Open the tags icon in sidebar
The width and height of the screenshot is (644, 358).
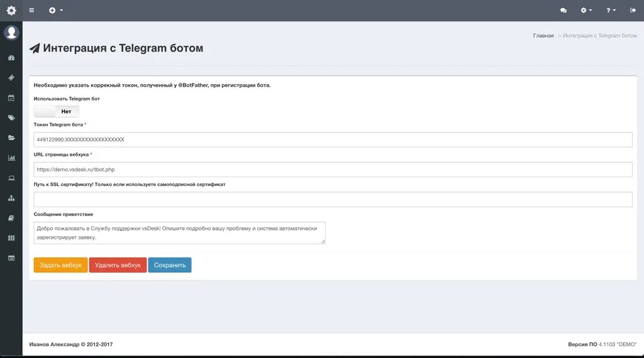click(x=11, y=117)
